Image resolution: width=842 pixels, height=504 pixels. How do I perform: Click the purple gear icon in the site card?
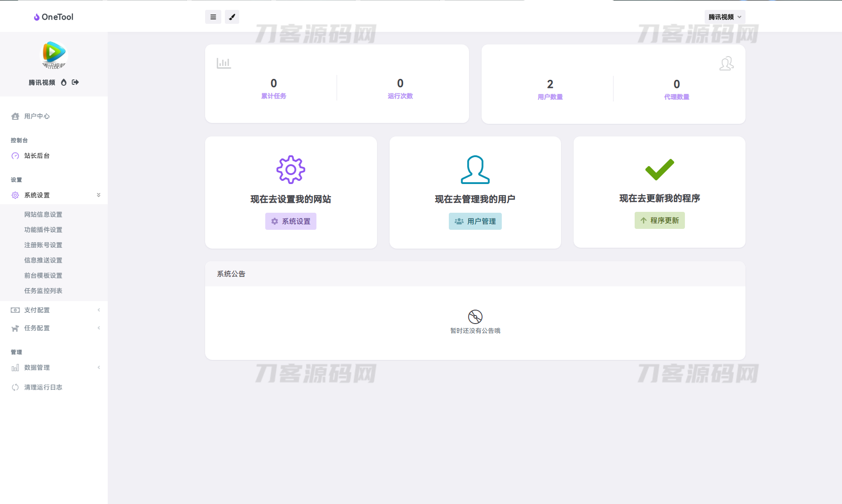(x=290, y=170)
